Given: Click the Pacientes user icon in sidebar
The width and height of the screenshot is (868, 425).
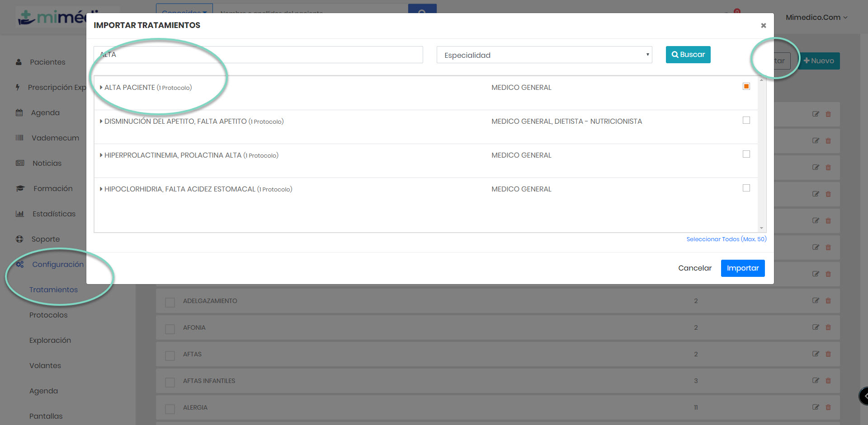Looking at the screenshot, I should click(x=19, y=62).
